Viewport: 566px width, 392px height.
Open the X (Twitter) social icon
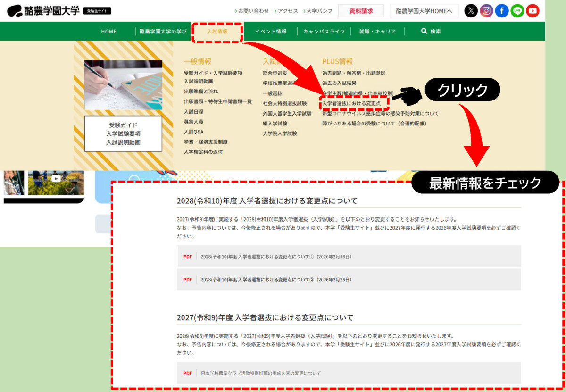pyautogui.click(x=471, y=10)
